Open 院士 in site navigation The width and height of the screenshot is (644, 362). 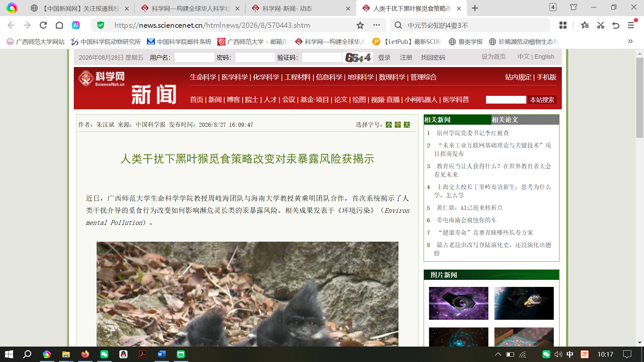pos(252,100)
